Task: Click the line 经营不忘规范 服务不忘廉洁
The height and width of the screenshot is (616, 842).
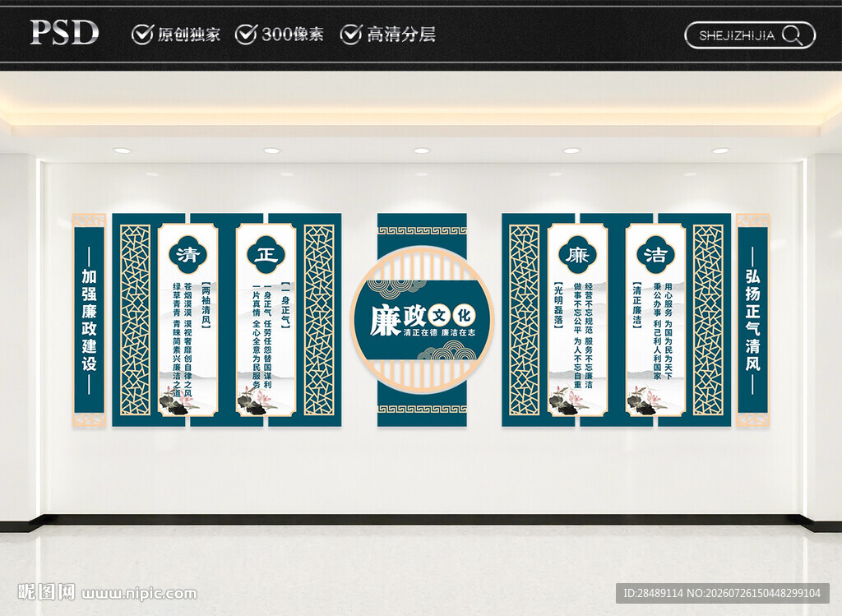Action: click(x=589, y=336)
